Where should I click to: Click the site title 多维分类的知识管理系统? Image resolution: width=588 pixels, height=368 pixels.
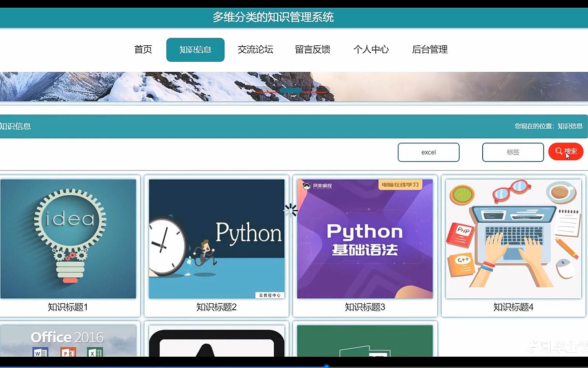pyautogui.click(x=273, y=17)
